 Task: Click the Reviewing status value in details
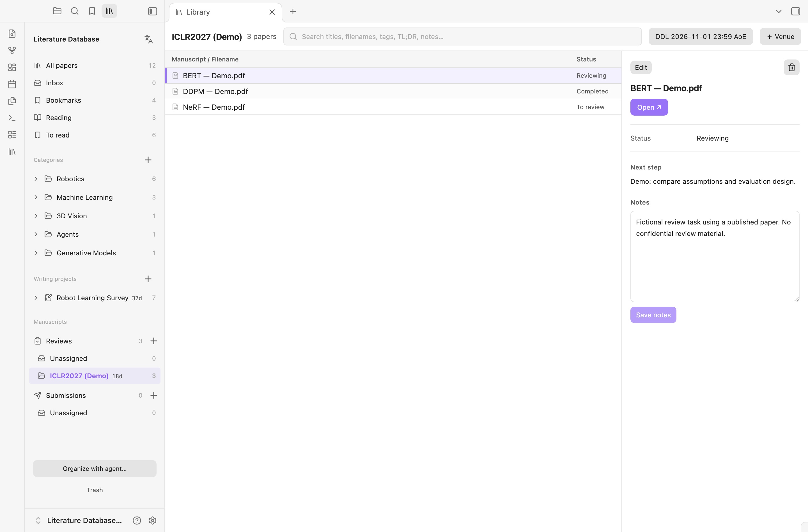713,138
